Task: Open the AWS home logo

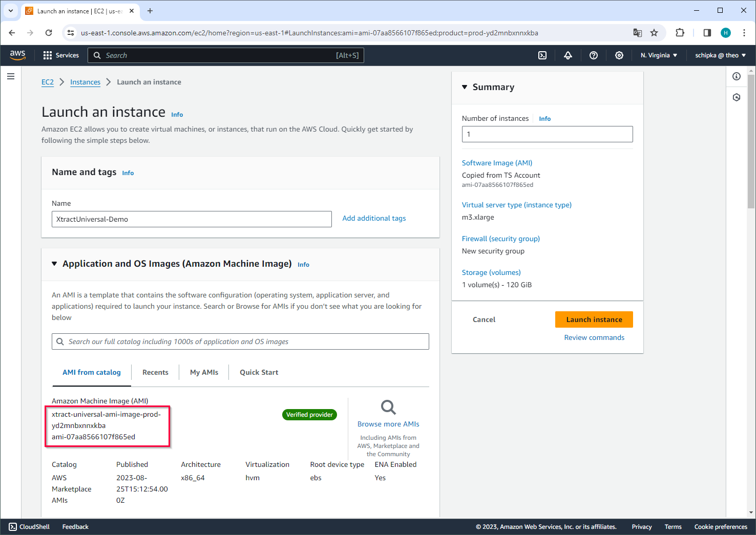Action: pyautogui.click(x=17, y=55)
